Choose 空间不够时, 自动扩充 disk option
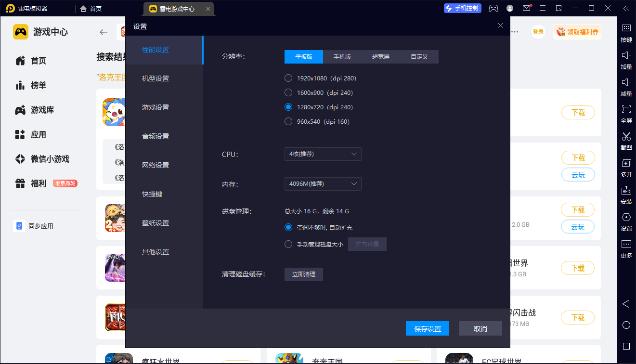This screenshot has width=636, height=364. [319, 227]
